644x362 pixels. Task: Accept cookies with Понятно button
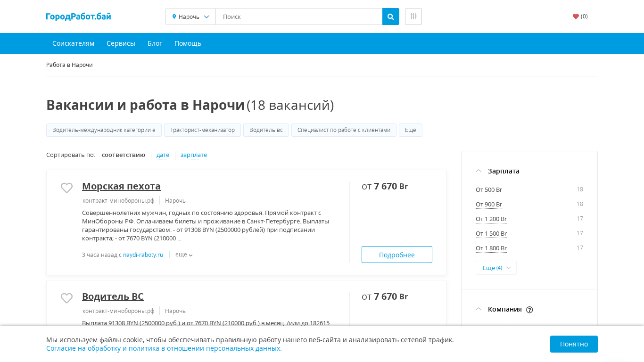tap(574, 344)
